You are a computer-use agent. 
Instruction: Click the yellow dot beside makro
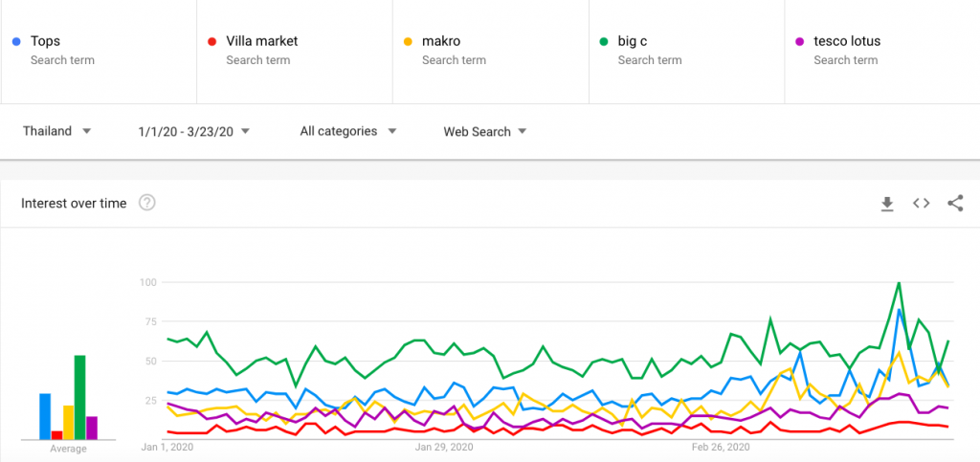pos(408,42)
